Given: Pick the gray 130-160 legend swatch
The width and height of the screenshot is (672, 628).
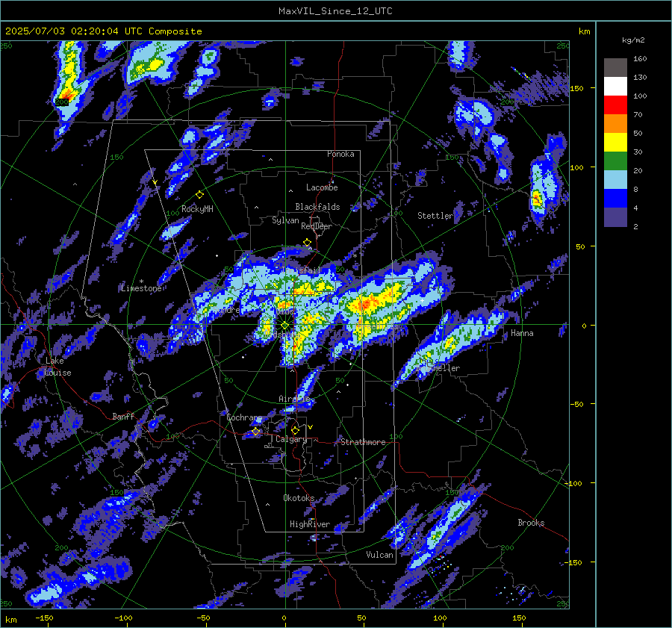Looking at the screenshot, I should coord(615,67).
